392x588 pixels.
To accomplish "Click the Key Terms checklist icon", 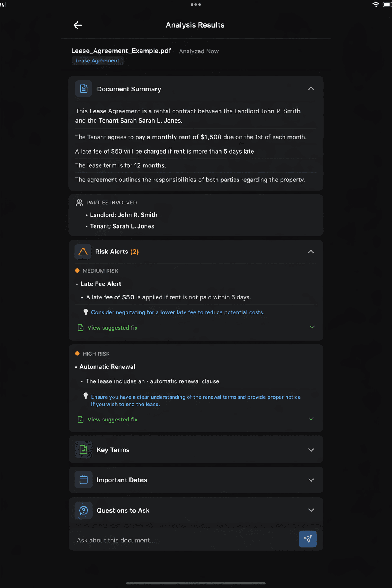I will click(x=83, y=449).
